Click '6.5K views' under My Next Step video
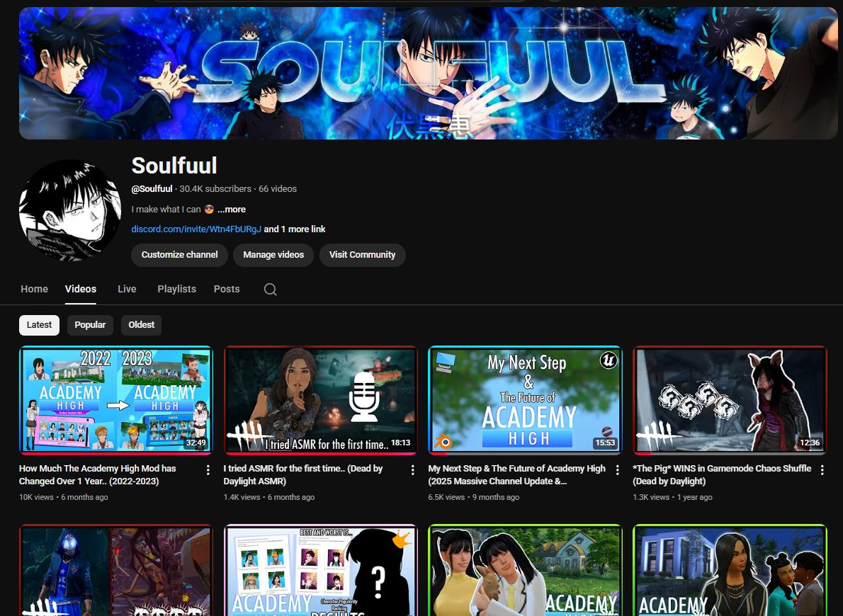Viewport: 843px width, 616px height. pyautogui.click(x=446, y=497)
